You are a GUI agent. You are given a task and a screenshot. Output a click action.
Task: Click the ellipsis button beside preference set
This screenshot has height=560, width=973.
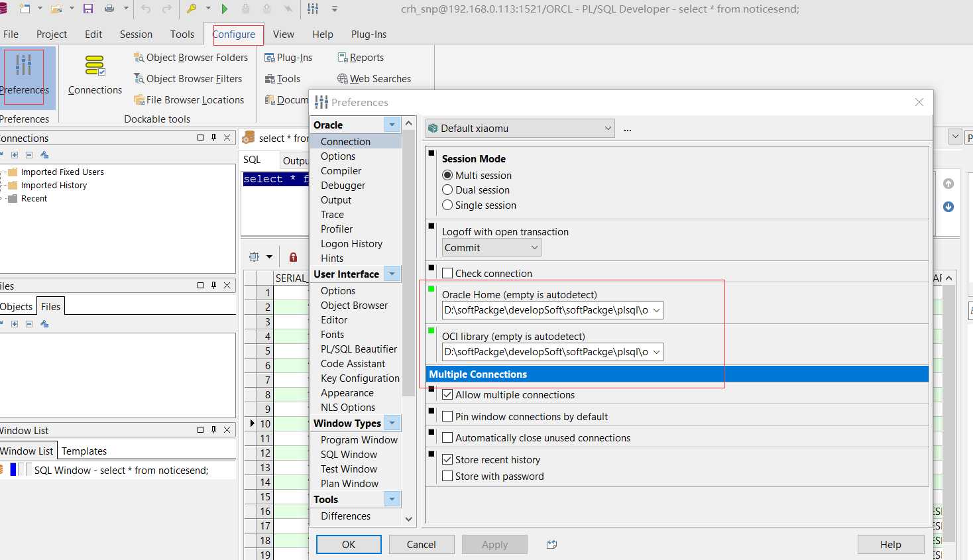pyautogui.click(x=628, y=129)
